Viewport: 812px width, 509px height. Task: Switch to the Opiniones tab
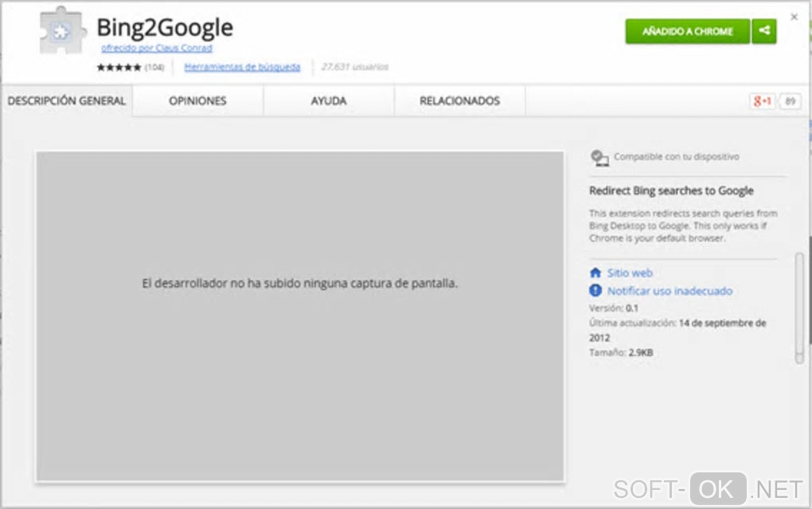click(x=197, y=100)
